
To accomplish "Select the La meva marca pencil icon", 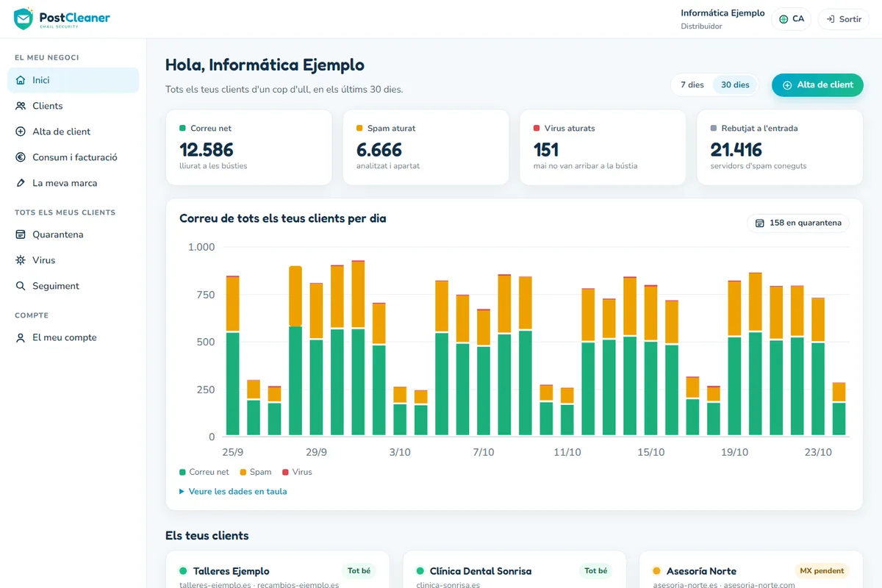I will 21,183.
